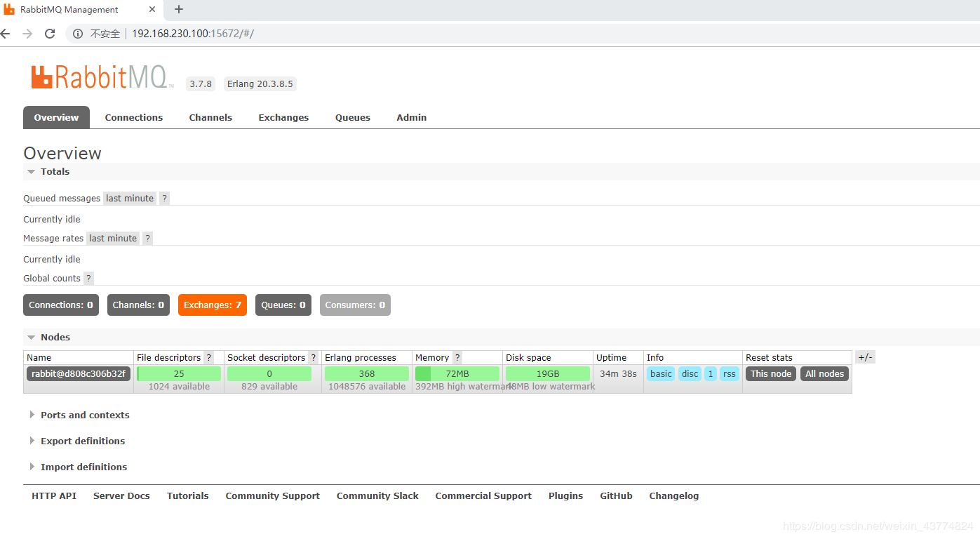Screen dimensions: 980x539
Task: Click the 'basic' info tag
Action: coord(661,374)
